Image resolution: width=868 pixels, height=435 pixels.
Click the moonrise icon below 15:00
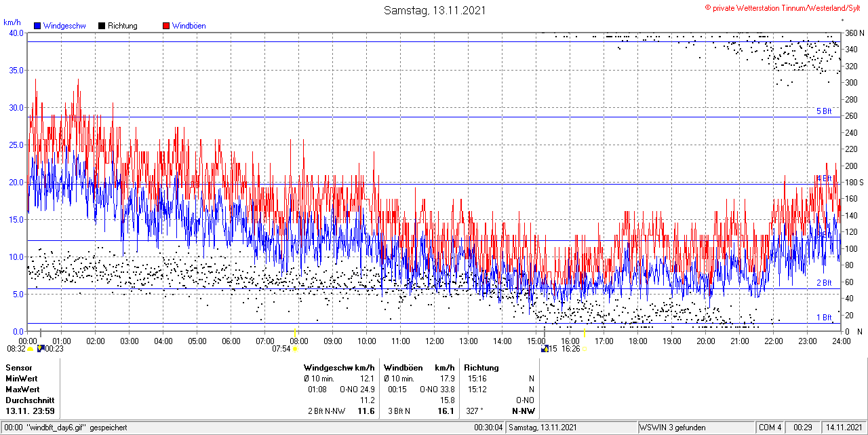(545, 349)
